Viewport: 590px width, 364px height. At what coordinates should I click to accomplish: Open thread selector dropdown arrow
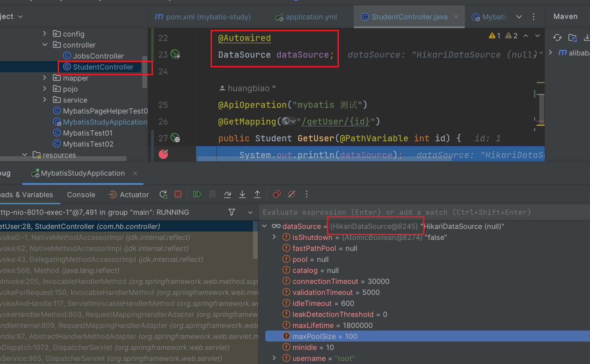250,212
